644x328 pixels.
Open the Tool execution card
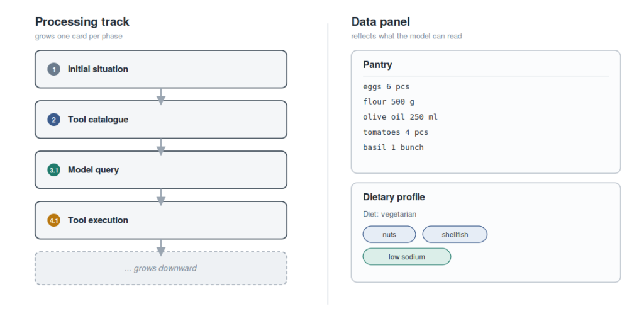(x=161, y=220)
